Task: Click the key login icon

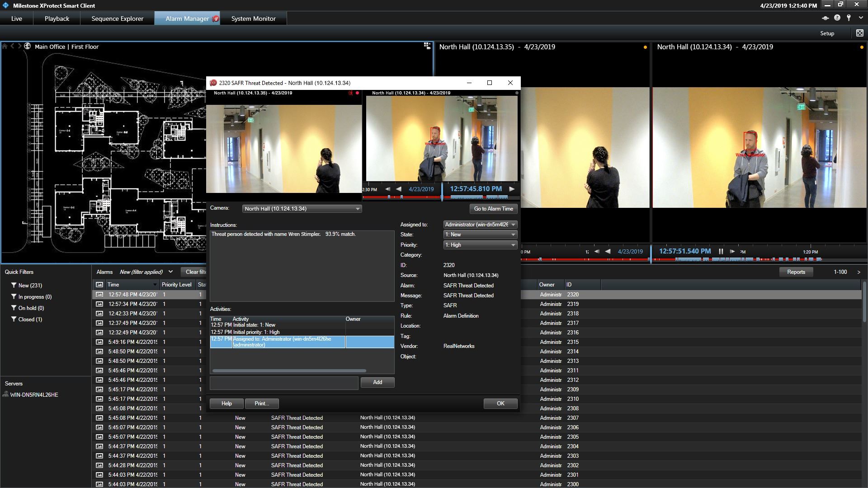Action: 849,18
